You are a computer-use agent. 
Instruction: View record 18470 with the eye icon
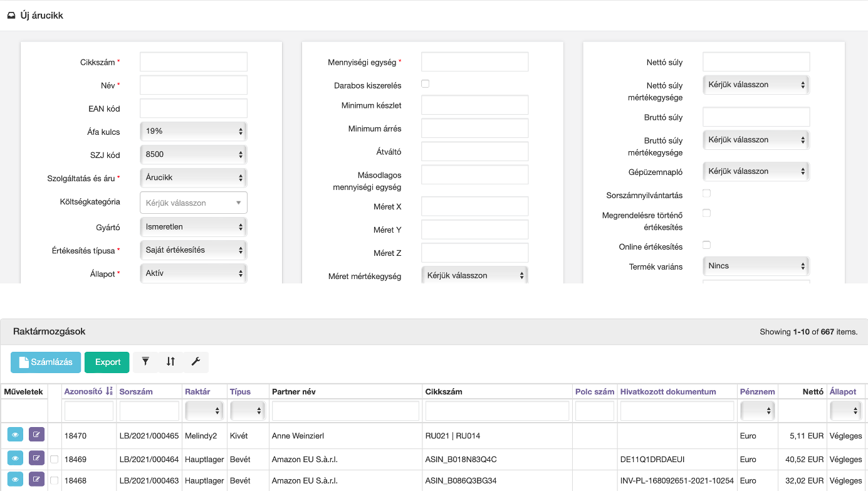click(16, 435)
